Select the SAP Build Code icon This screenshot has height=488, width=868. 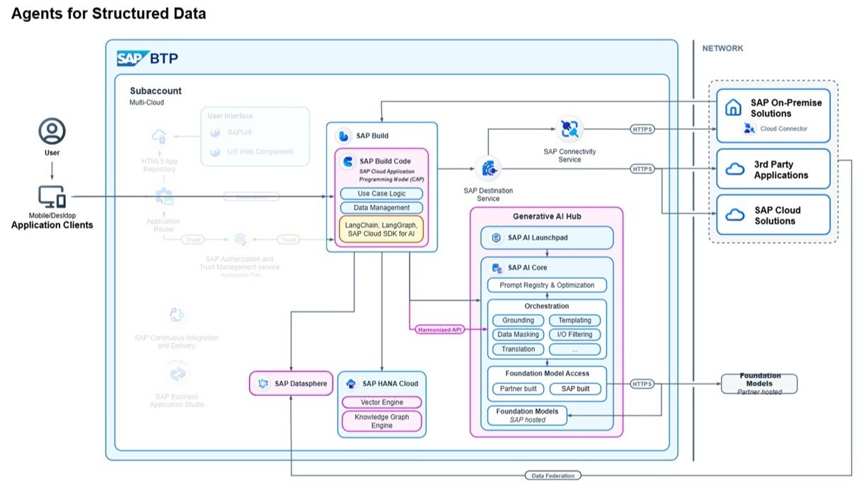pyautogui.click(x=348, y=162)
